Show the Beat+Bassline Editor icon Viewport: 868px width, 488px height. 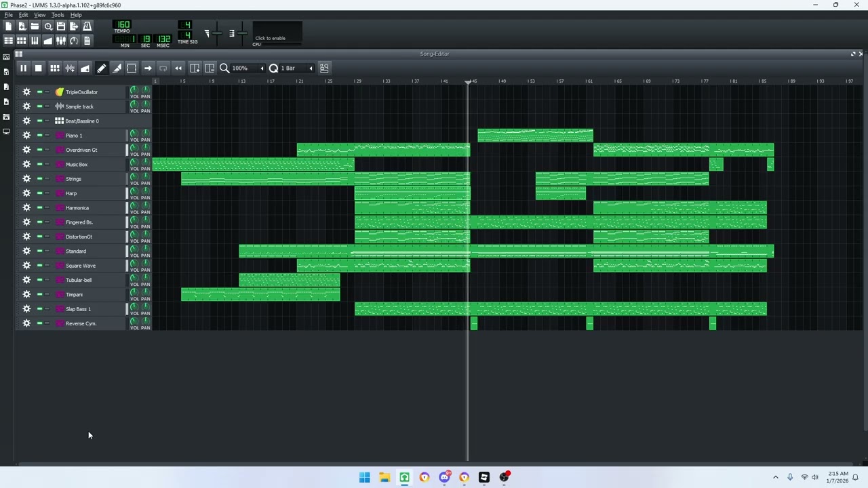tap(22, 41)
